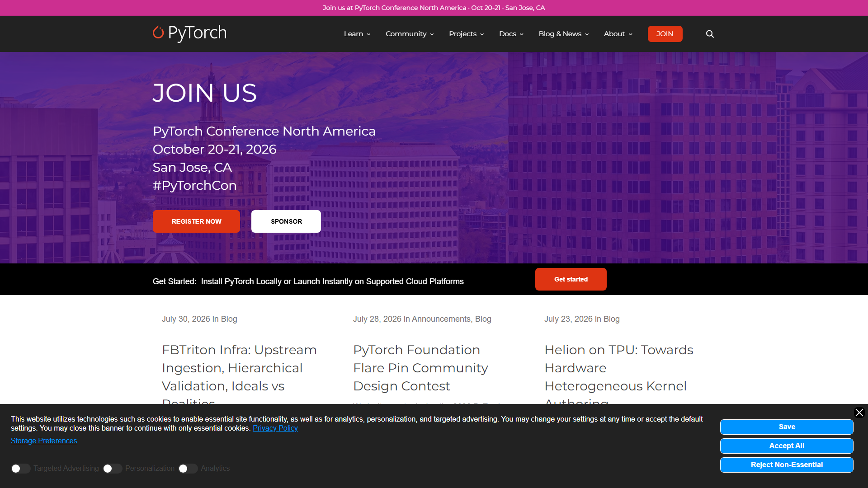Image resolution: width=868 pixels, height=488 pixels.
Task: Open Storage Preferences link
Action: click(44, 441)
